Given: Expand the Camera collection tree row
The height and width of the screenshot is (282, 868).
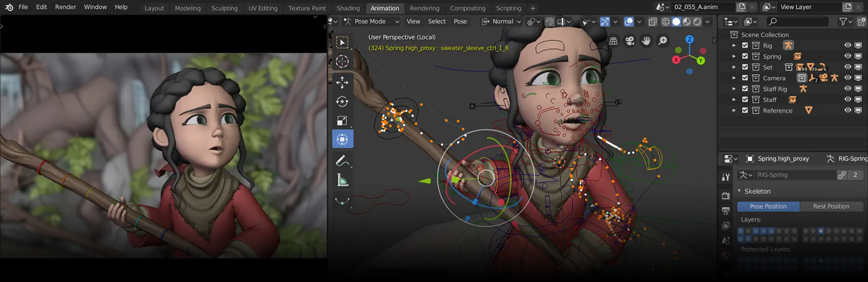Looking at the screenshot, I should pyautogui.click(x=734, y=78).
